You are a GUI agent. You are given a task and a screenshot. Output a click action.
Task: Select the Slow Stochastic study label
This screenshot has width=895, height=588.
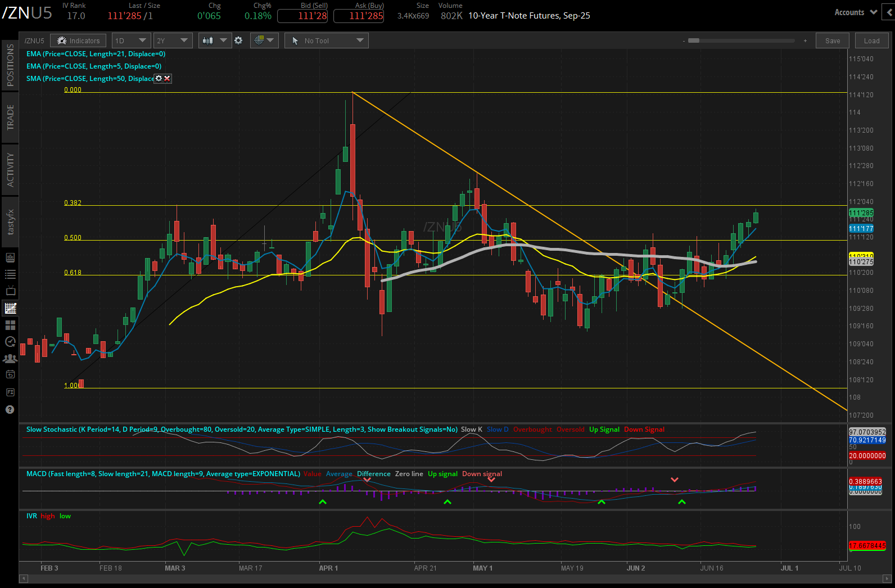[x=242, y=429]
